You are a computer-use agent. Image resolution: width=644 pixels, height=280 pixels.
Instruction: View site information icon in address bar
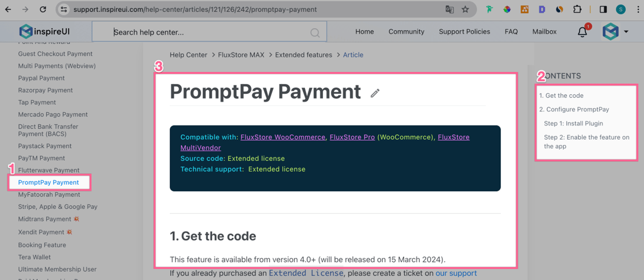coord(64,9)
